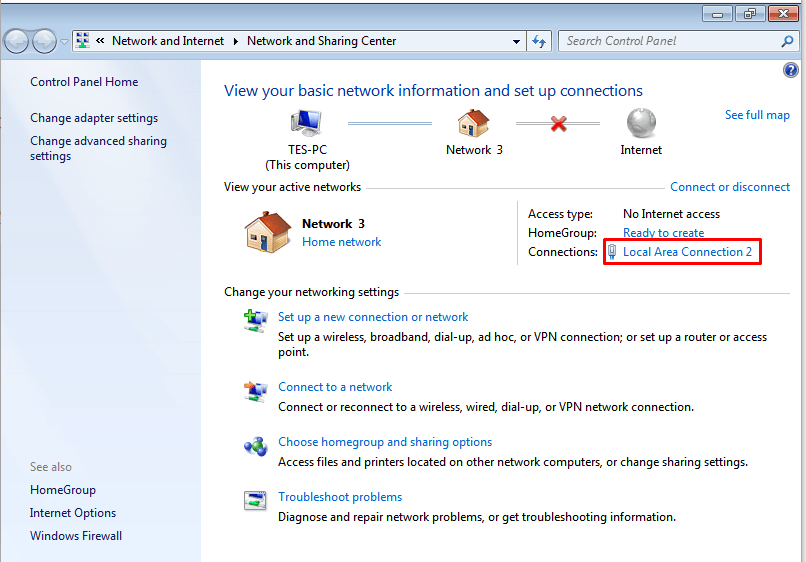Open the recent pages dropdown next to Forward

pos(65,42)
